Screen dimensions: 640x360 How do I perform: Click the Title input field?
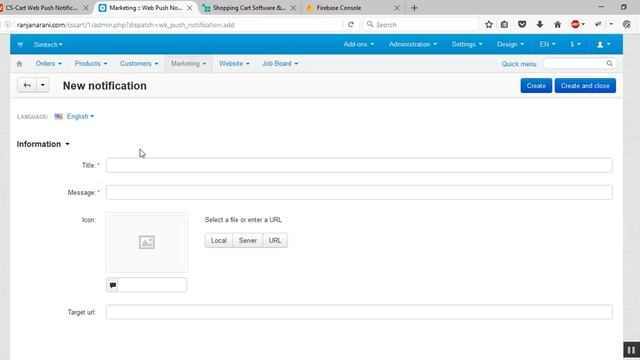coord(359,165)
